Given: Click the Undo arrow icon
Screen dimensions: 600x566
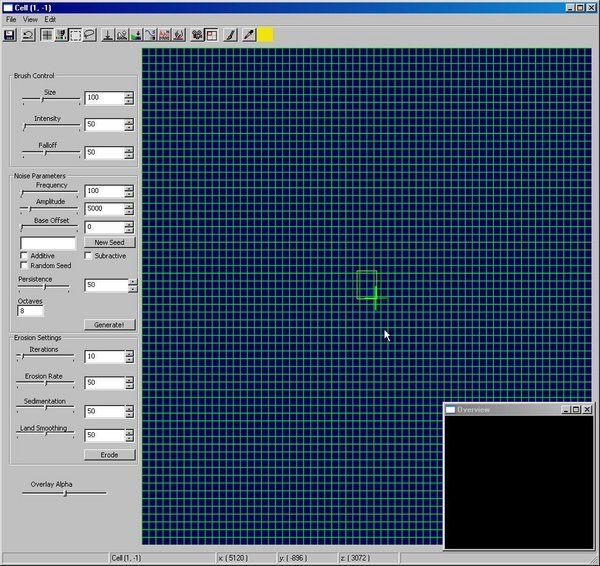Looking at the screenshot, I should [x=28, y=35].
